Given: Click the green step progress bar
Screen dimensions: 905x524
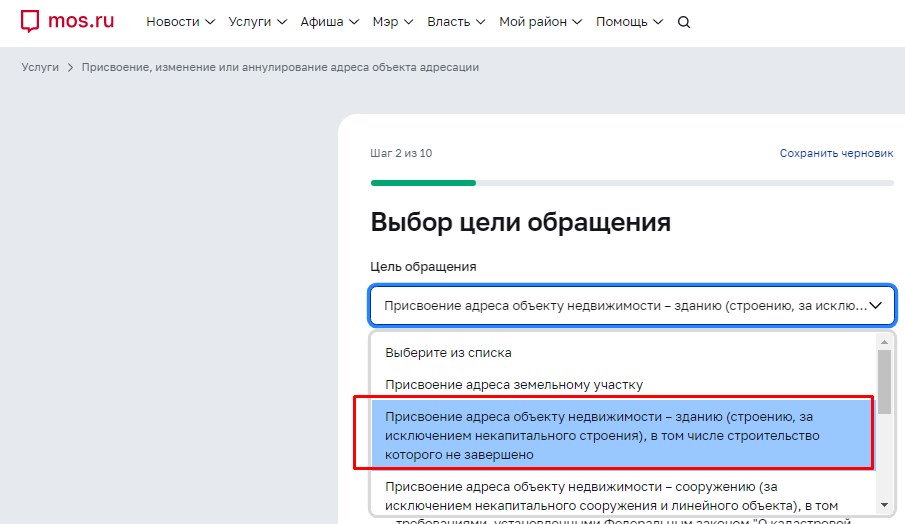Looking at the screenshot, I should tap(423, 183).
